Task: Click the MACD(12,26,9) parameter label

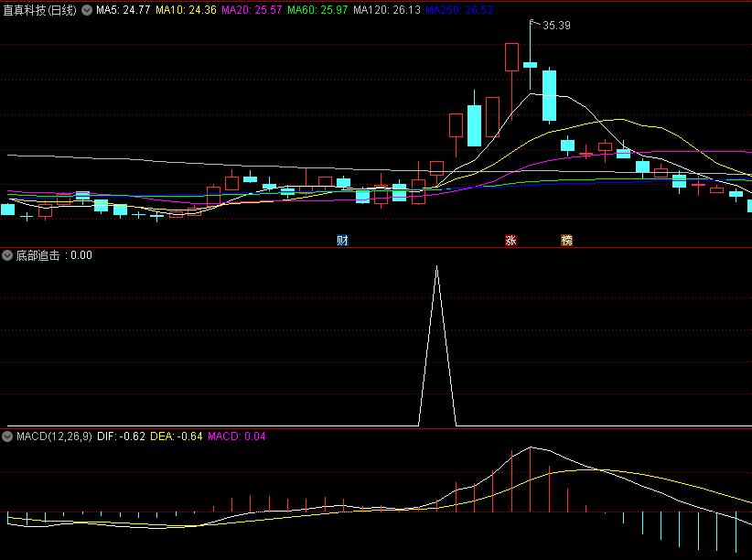Action: coord(54,436)
